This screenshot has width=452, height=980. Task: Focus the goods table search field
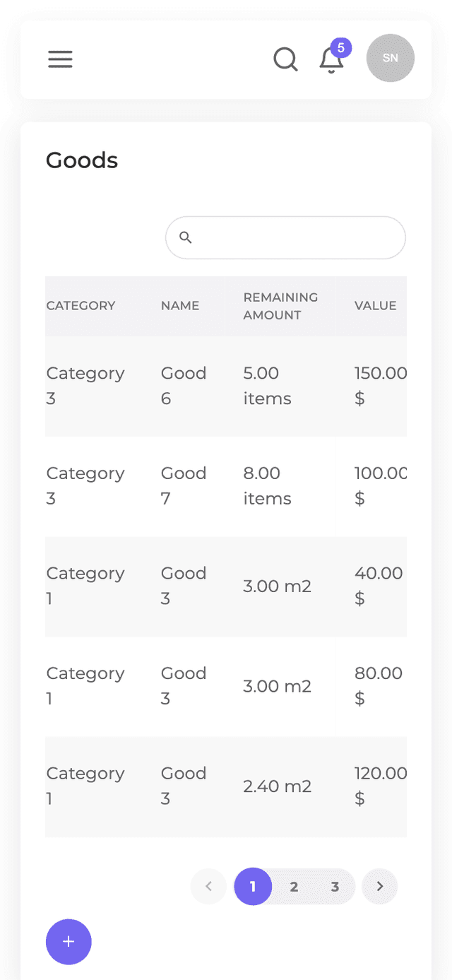297,237
